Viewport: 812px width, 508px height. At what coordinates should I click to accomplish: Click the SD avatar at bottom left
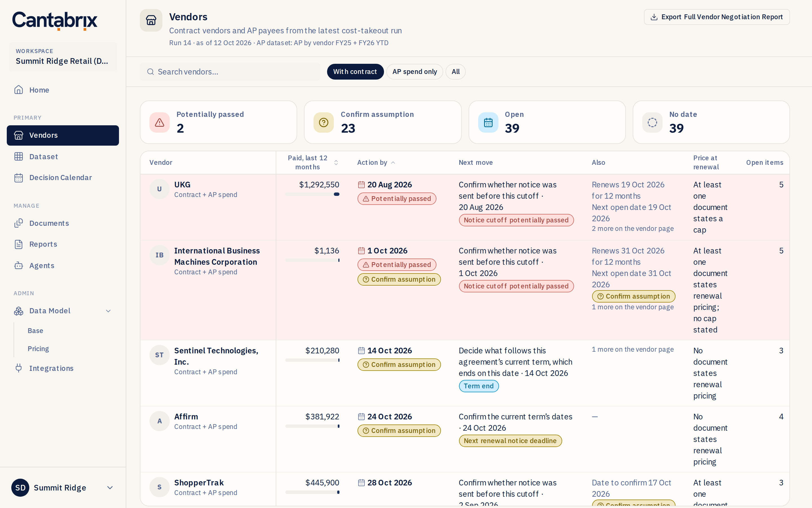pyautogui.click(x=20, y=487)
